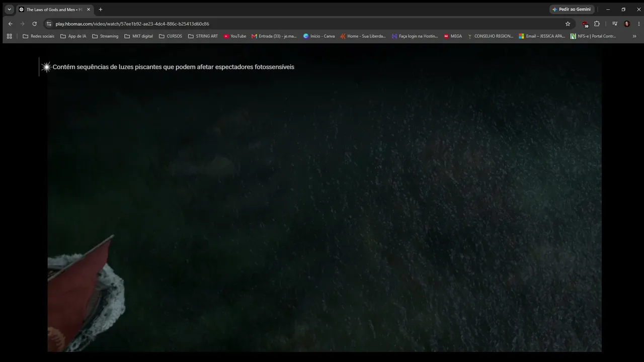The image size is (644, 362).
Task: Open the MEGA bookmark
Action: (453, 36)
